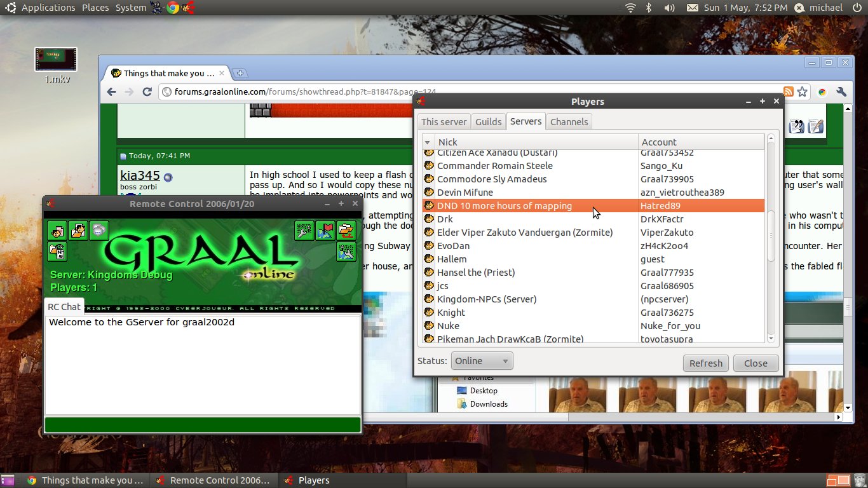Click the Refresh button in Players window
The image size is (868, 488).
pos(706,363)
